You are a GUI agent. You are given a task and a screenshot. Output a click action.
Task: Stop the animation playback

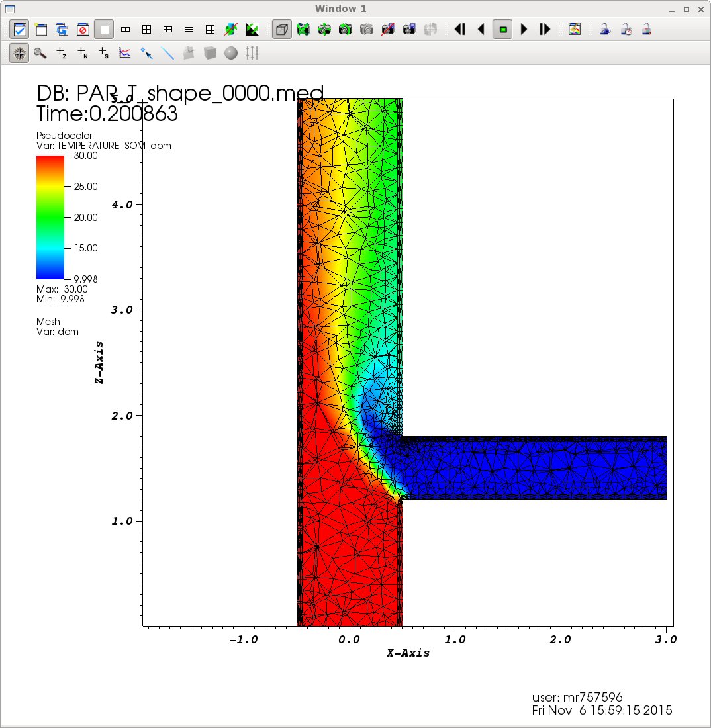(502, 30)
